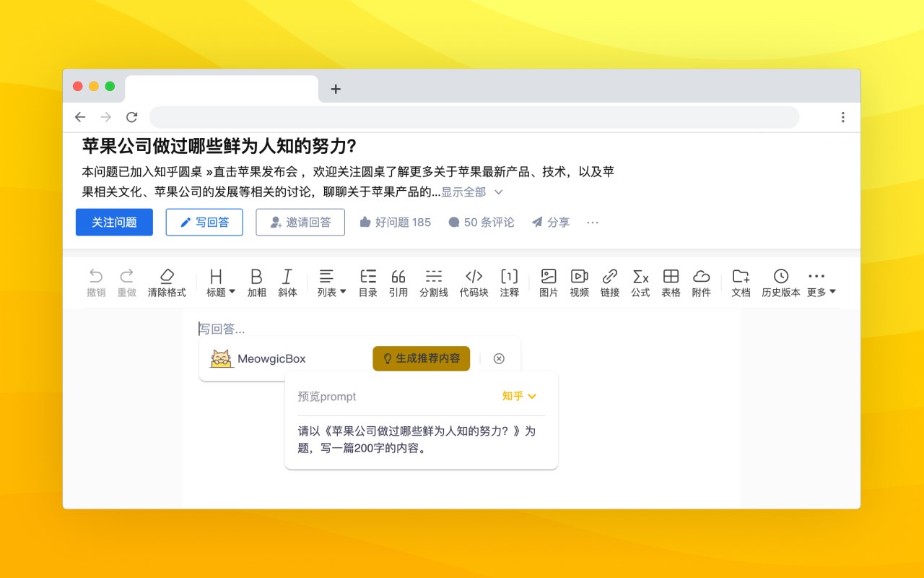Toggle 斜体 italic formatting
This screenshot has height=578, width=924.
[287, 282]
